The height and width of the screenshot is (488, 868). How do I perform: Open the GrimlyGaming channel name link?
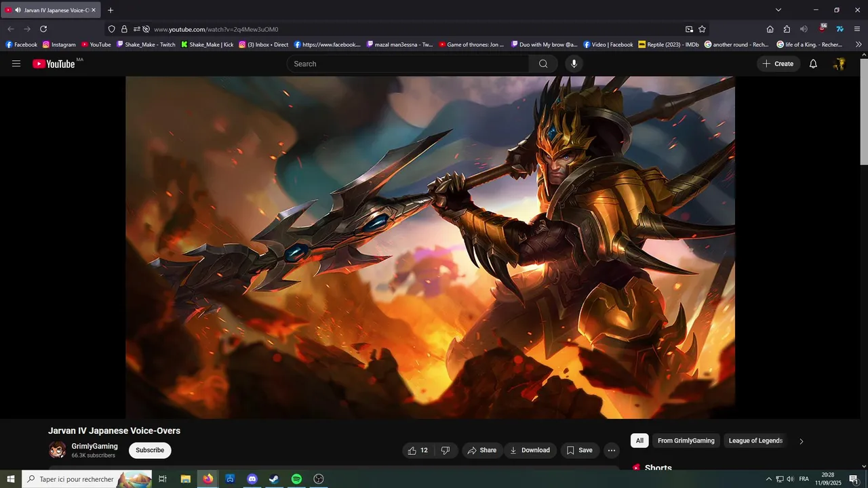tap(95, 446)
